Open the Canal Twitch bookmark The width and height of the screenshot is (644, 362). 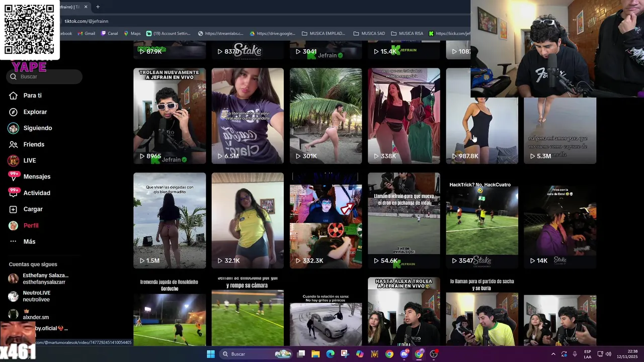click(x=109, y=34)
